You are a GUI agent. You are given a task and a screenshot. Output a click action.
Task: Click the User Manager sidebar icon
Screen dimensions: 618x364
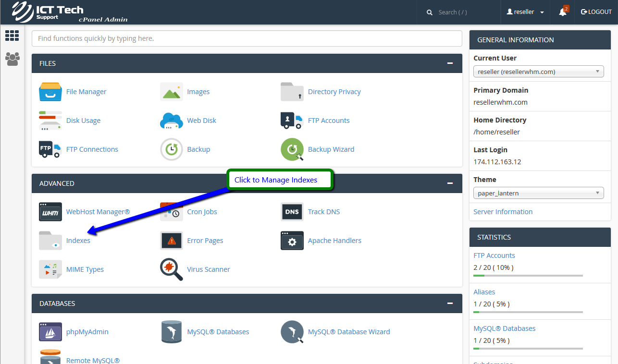tap(12, 59)
